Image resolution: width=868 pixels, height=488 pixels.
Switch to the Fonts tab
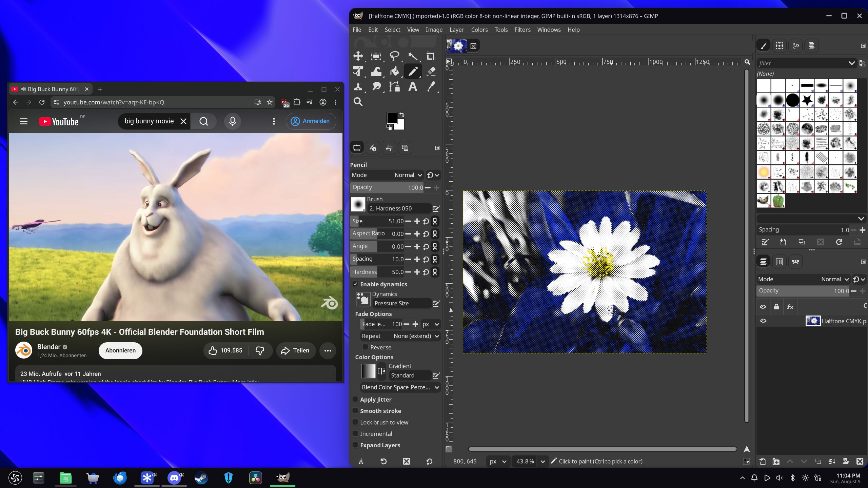(795, 46)
